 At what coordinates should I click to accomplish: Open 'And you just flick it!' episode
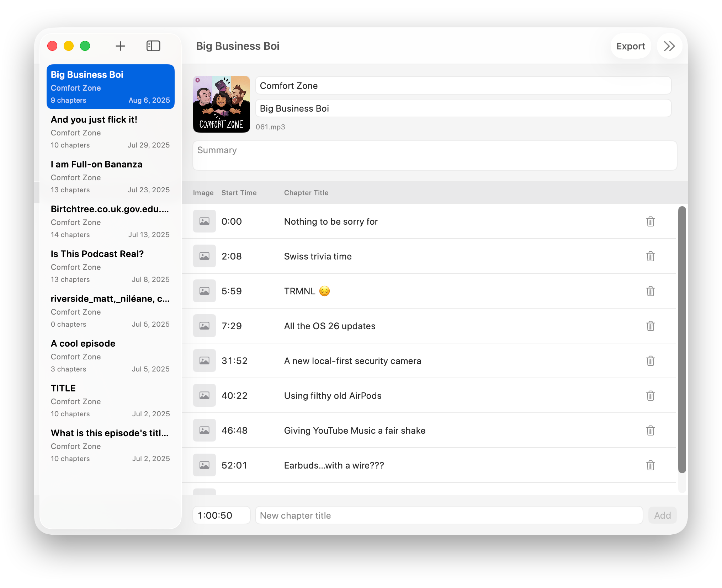click(x=110, y=132)
